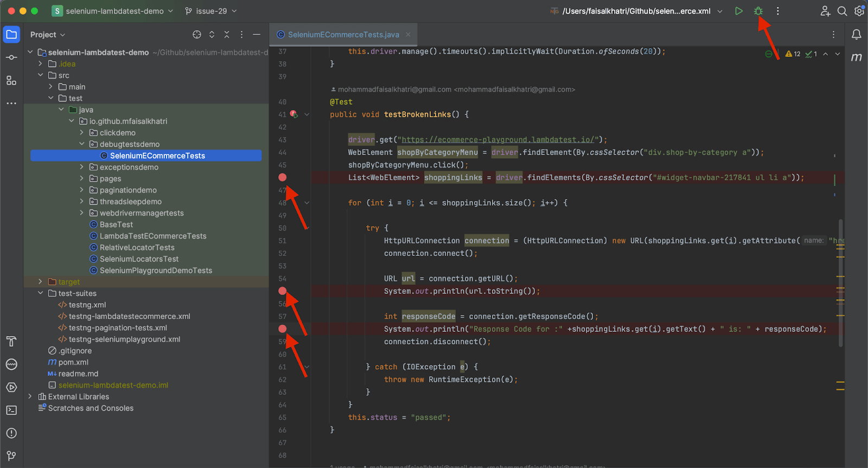Click the green Run button
Screen dimensions: 868x468
738,11
